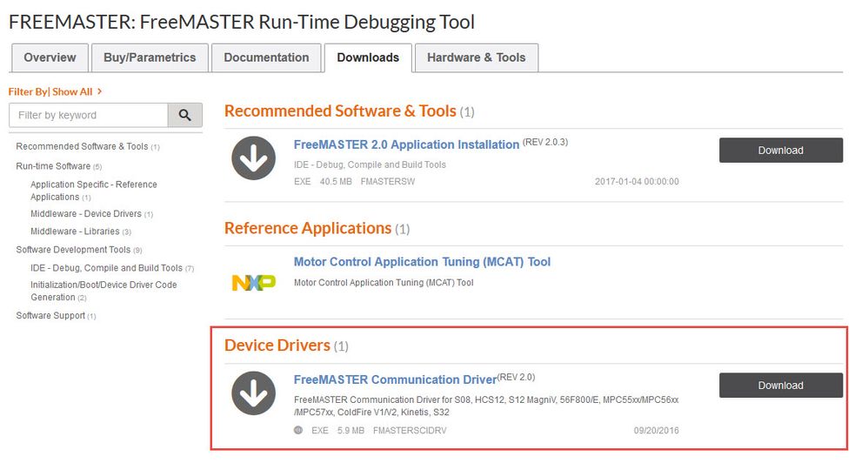Click the Filter by keyword field
Screen dimensions: 868x463
coord(88,115)
